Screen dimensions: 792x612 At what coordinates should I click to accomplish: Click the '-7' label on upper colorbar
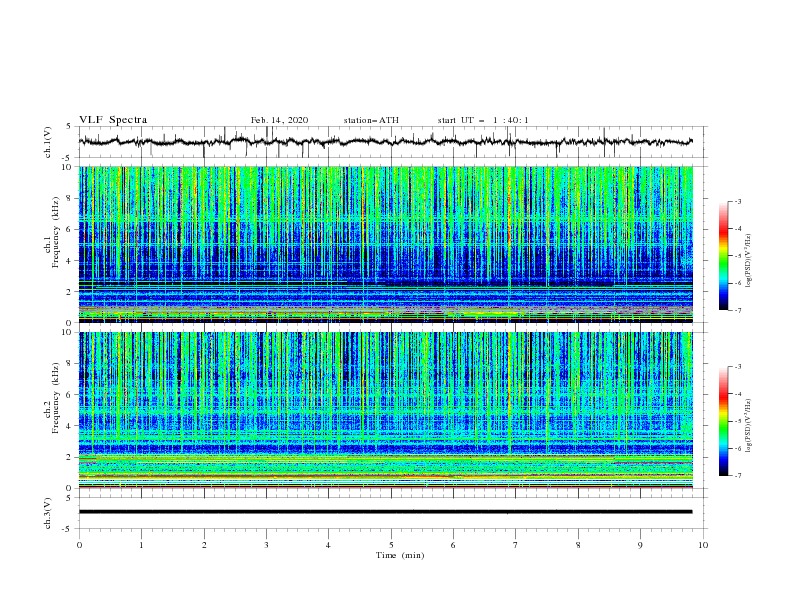(737, 310)
